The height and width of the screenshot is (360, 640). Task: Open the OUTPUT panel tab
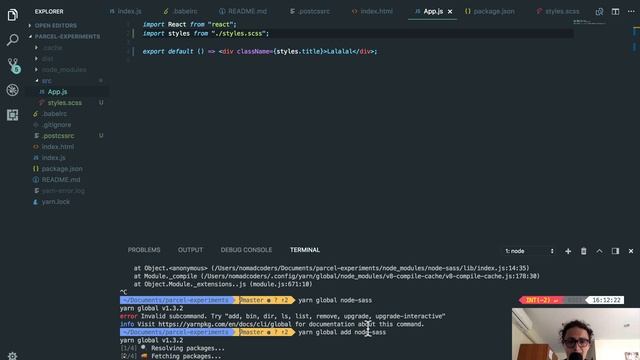pyautogui.click(x=190, y=250)
